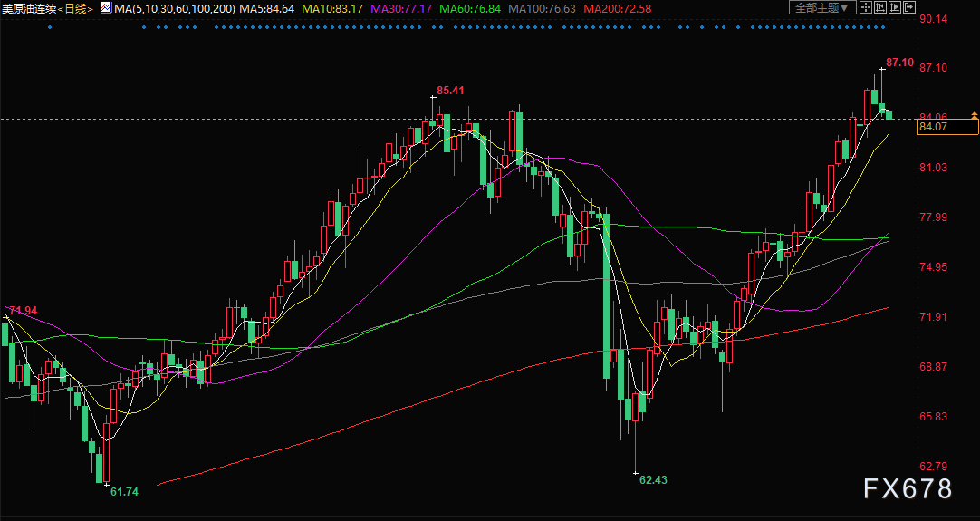Click the 74.95 price axis value
This screenshot has width=980, height=521.
pos(934,267)
